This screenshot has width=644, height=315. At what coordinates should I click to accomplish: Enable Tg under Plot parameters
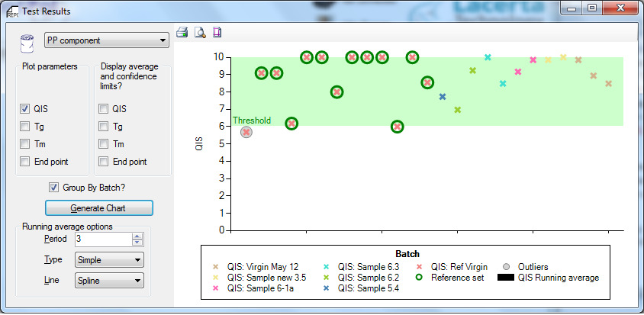(x=26, y=127)
